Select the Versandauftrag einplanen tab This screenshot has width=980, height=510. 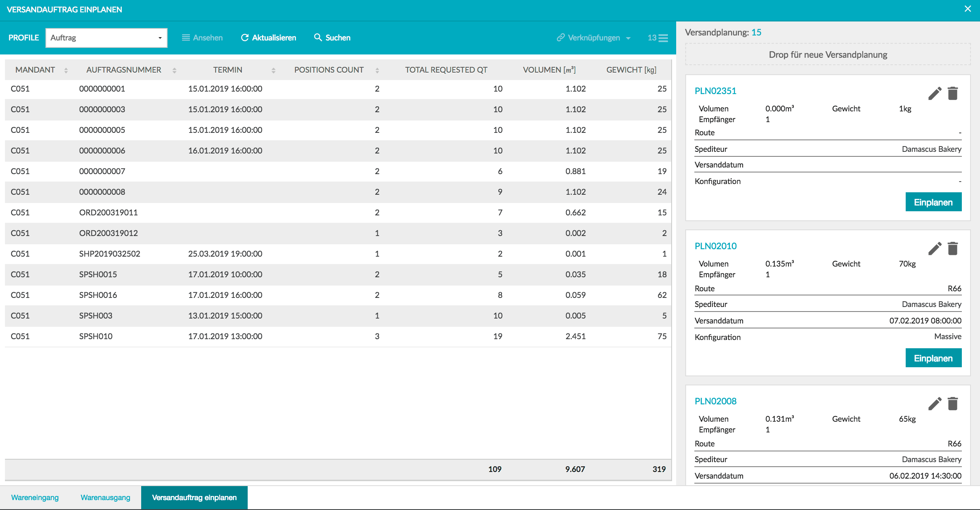(194, 498)
